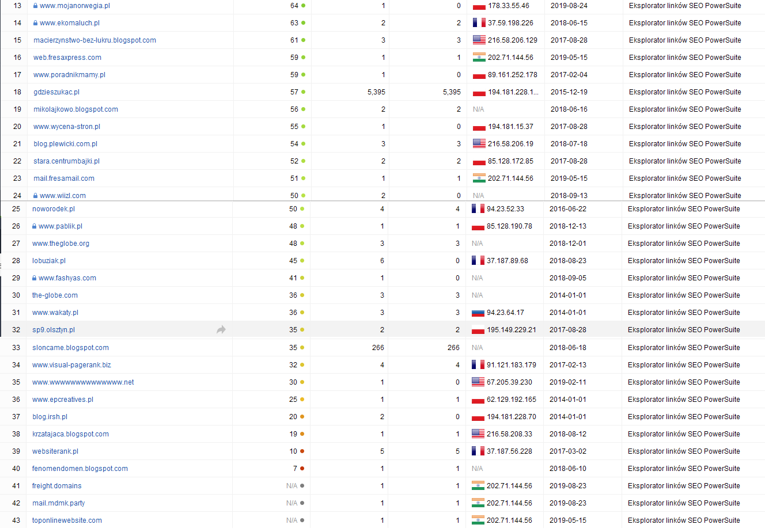Click the share arrow icon on sp9.olsztyn.pl row
The height and width of the screenshot is (532, 765).
221,330
